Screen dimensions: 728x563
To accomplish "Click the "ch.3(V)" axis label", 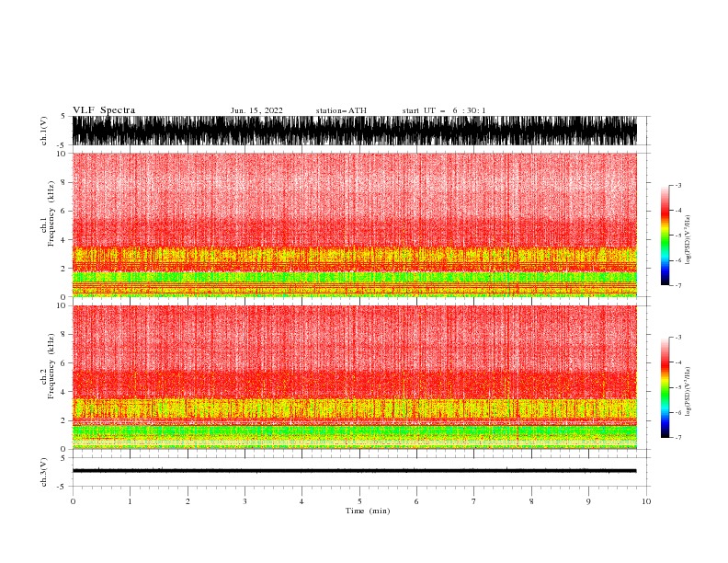I will click(44, 472).
